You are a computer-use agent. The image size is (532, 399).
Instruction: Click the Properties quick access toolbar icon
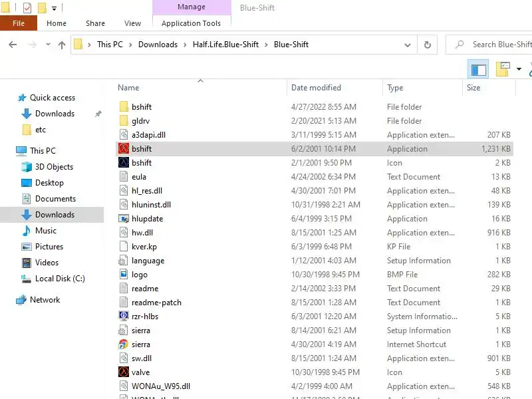point(27,7)
